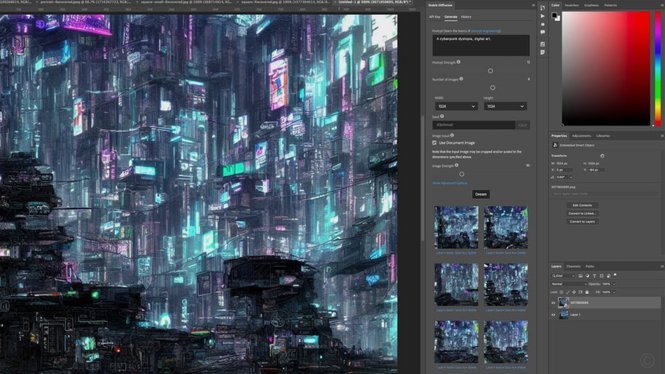Toggle the lock all layer icon
Image resolution: width=665 pixels, height=374 pixels.
coord(587,292)
